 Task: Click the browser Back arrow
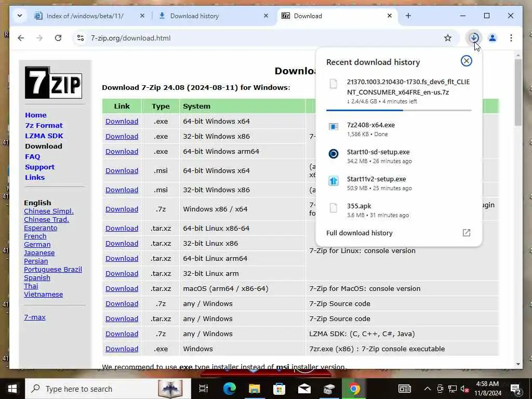point(21,38)
